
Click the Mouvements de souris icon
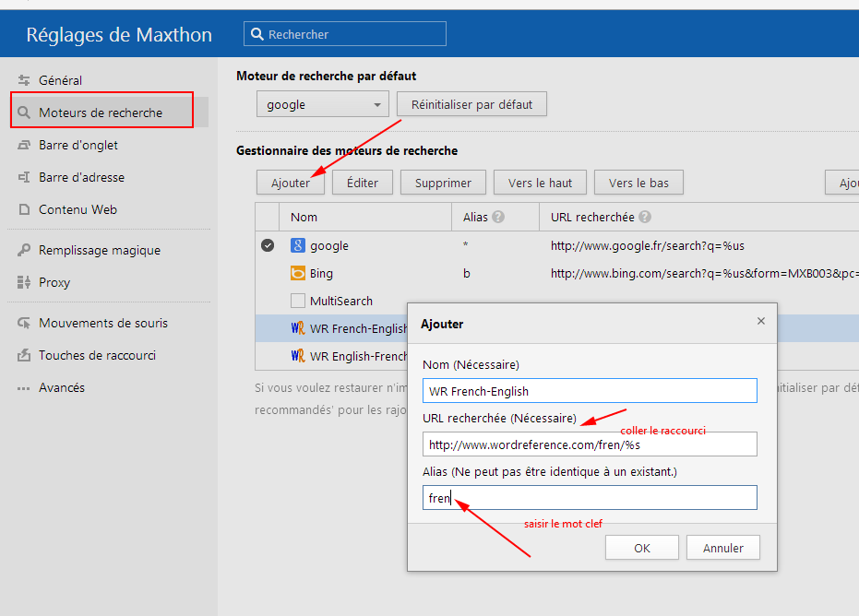[x=24, y=323]
